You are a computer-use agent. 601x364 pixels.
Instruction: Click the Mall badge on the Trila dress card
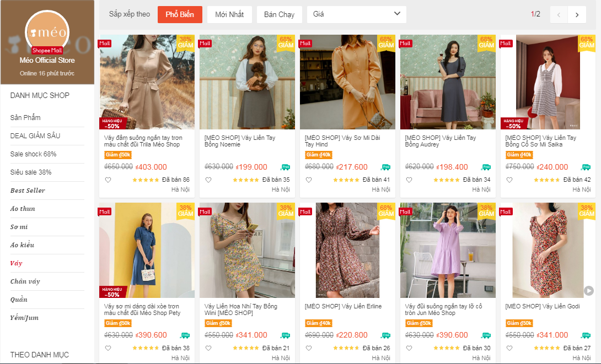(105, 43)
